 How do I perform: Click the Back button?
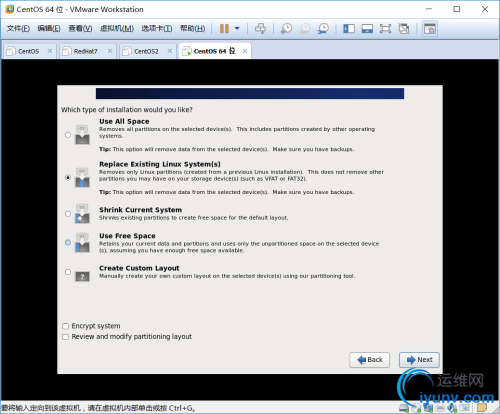369,360
